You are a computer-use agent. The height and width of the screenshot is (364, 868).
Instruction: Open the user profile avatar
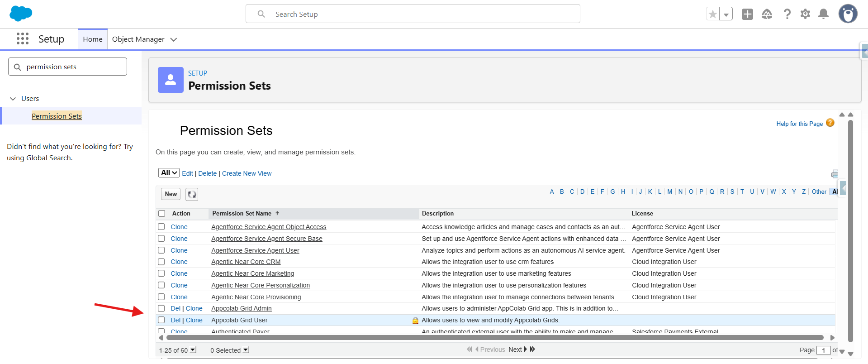848,14
